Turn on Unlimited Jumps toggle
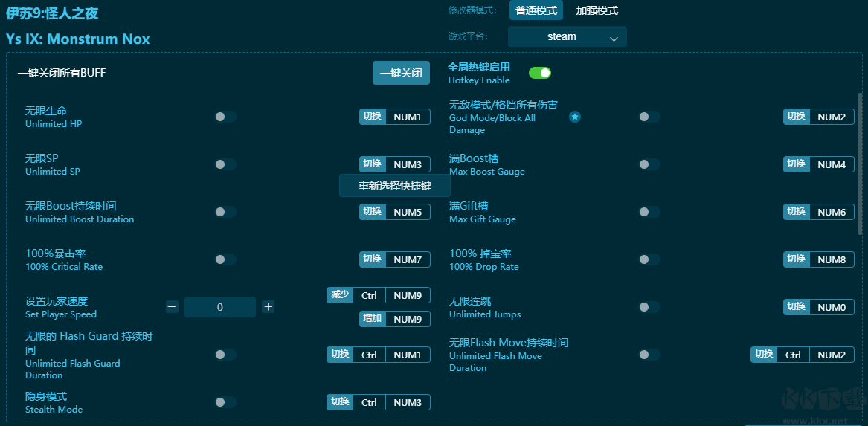This screenshot has width=868, height=426. point(649,307)
